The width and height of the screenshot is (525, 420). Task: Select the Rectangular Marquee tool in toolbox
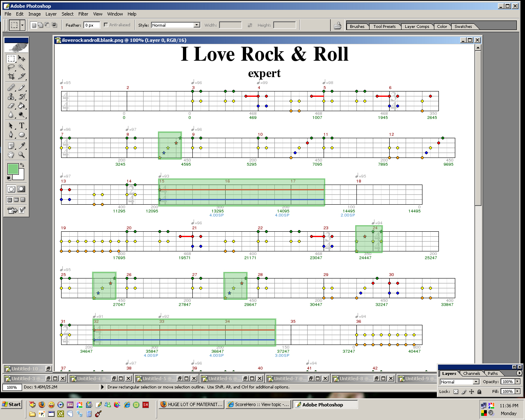pos(11,59)
